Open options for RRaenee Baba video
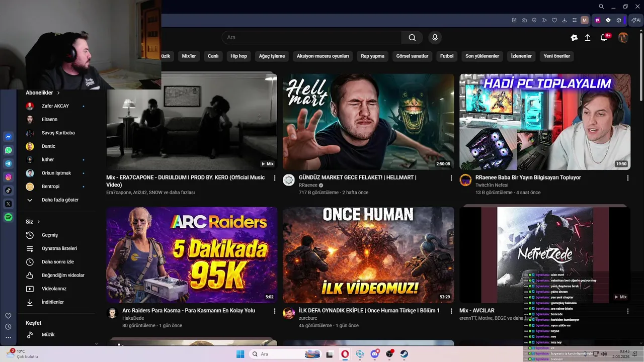644x362 pixels. [628, 178]
